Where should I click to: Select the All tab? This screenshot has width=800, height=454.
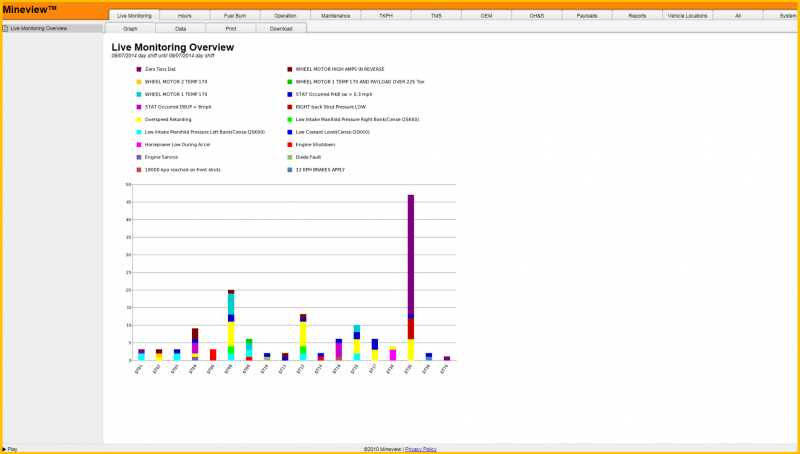[738, 15]
